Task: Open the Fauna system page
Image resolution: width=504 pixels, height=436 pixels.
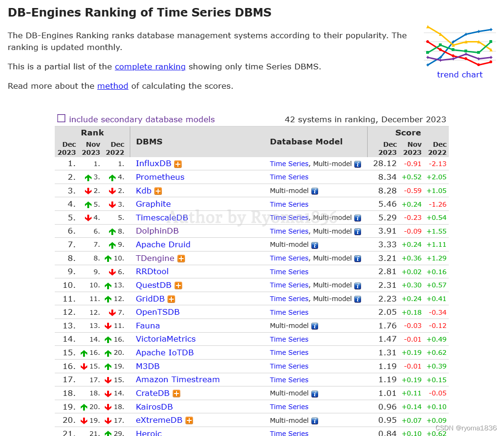Action: point(148,326)
